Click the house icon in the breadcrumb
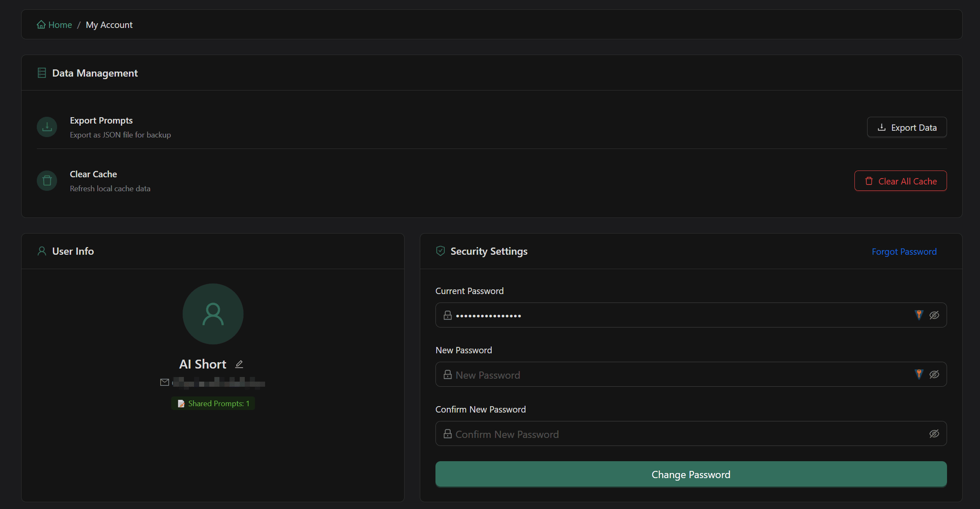This screenshot has height=509, width=980. click(41, 24)
